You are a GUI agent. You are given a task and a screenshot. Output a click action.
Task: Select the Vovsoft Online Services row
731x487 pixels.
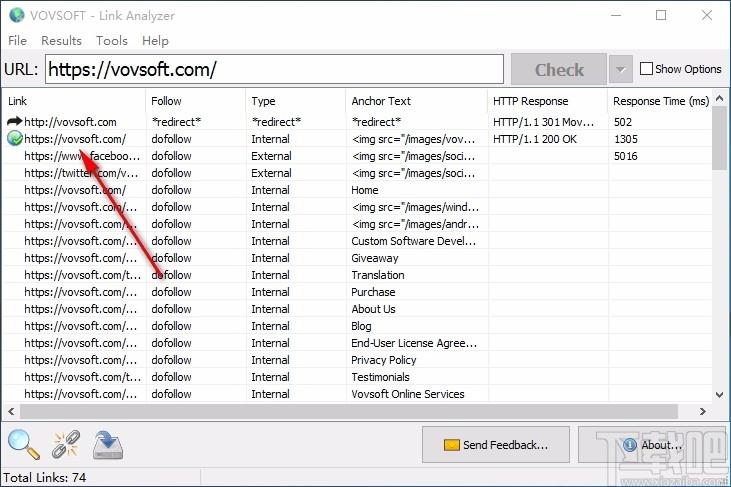tap(357, 394)
